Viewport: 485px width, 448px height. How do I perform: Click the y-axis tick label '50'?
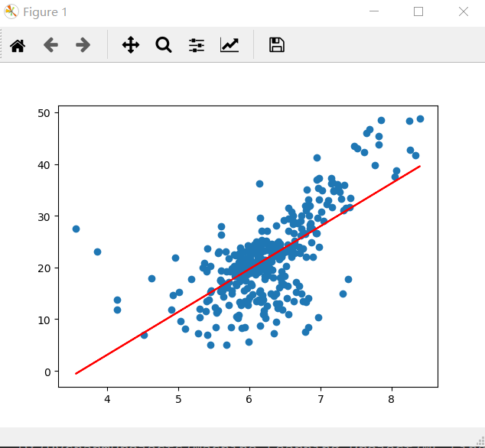pyautogui.click(x=44, y=113)
